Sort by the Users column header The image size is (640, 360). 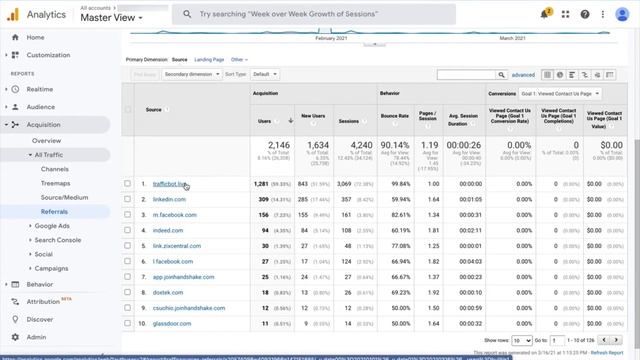click(264, 121)
